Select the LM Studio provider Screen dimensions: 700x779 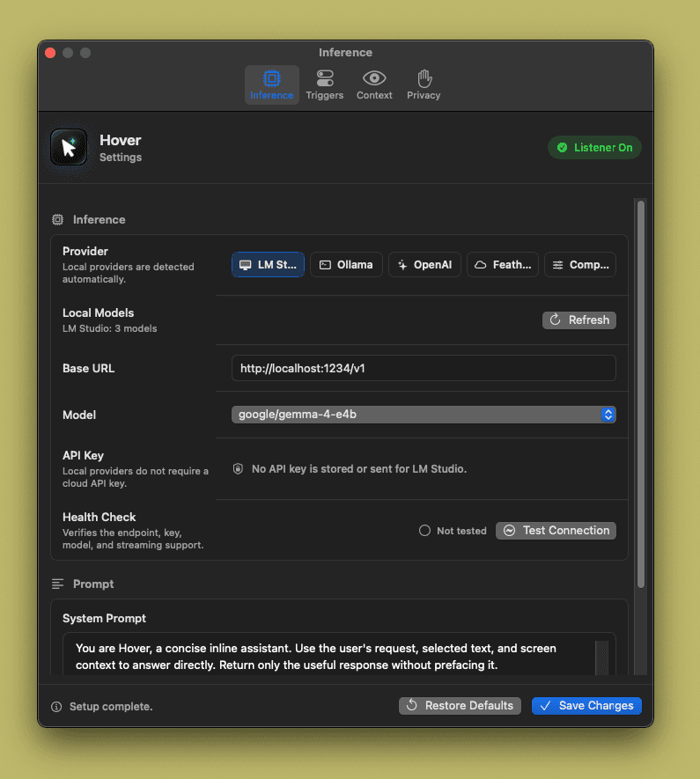click(268, 265)
